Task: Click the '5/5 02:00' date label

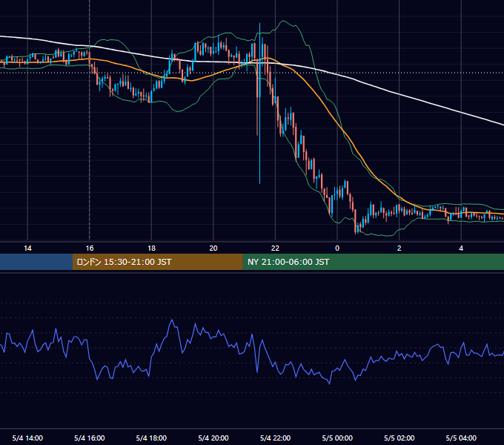Action: [399, 438]
